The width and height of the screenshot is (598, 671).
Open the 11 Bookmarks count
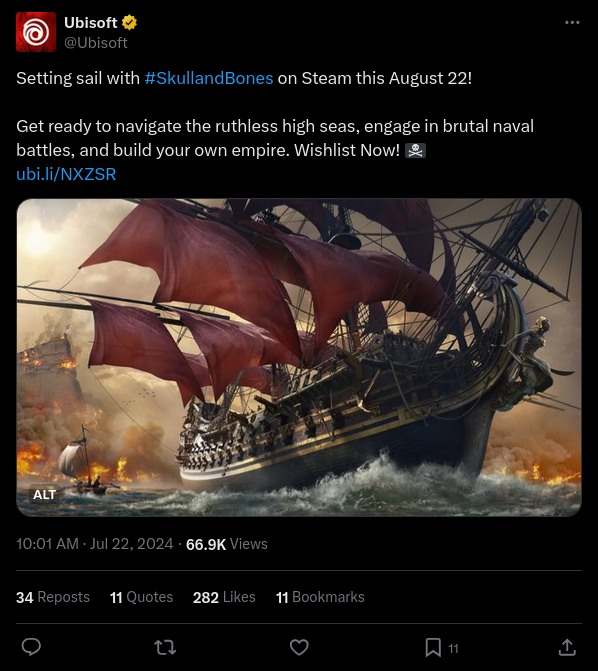point(320,597)
